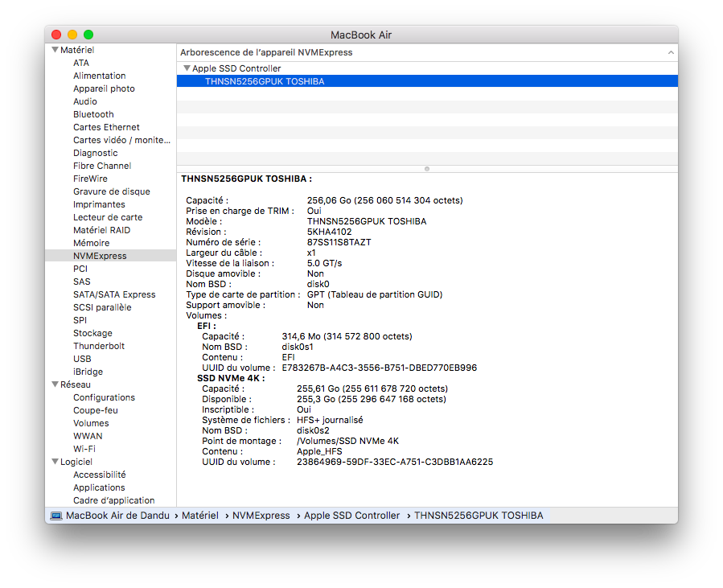Select ATA in the sidebar
This screenshot has width=723, height=588.
(81, 63)
